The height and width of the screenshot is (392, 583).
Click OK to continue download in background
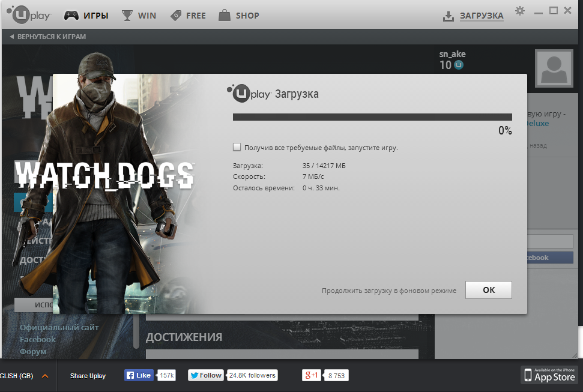[489, 290]
